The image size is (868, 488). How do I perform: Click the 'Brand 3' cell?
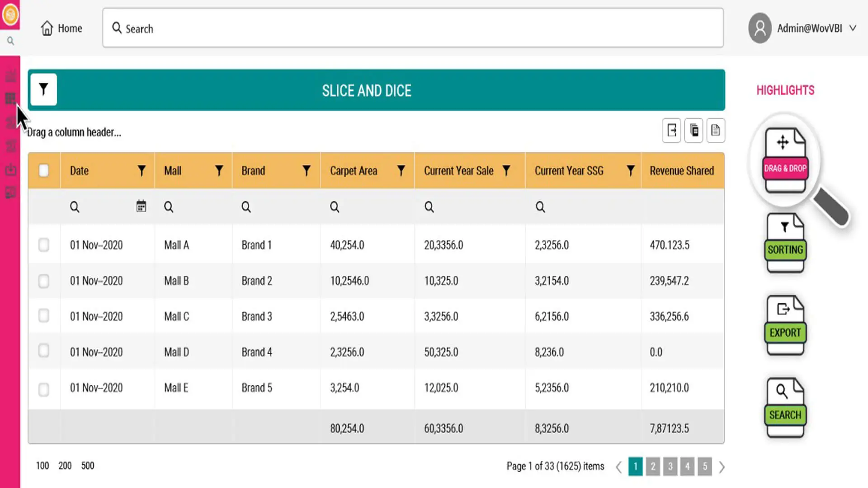pyautogui.click(x=257, y=316)
